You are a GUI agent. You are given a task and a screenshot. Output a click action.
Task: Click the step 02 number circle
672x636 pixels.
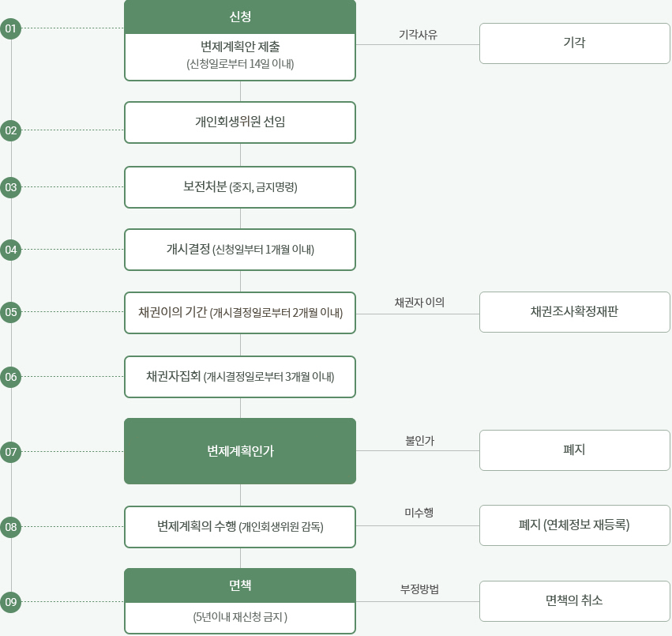(11, 130)
